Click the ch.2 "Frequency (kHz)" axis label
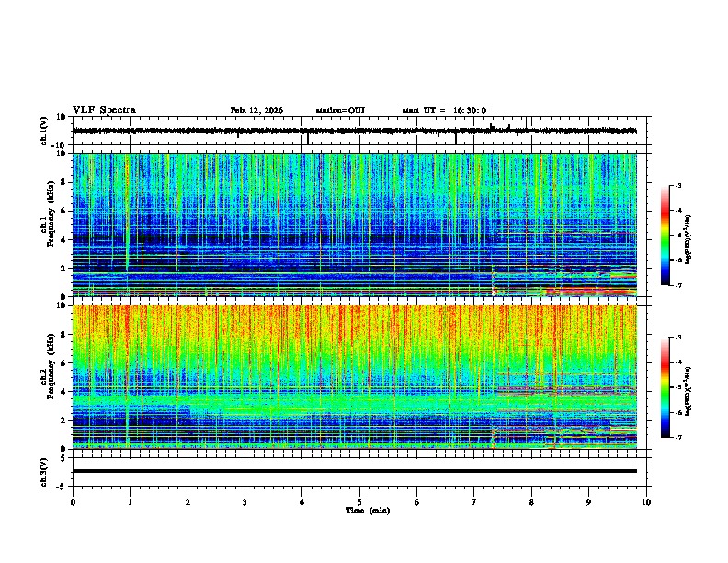Viewport: 728px width, 563px height. point(51,366)
